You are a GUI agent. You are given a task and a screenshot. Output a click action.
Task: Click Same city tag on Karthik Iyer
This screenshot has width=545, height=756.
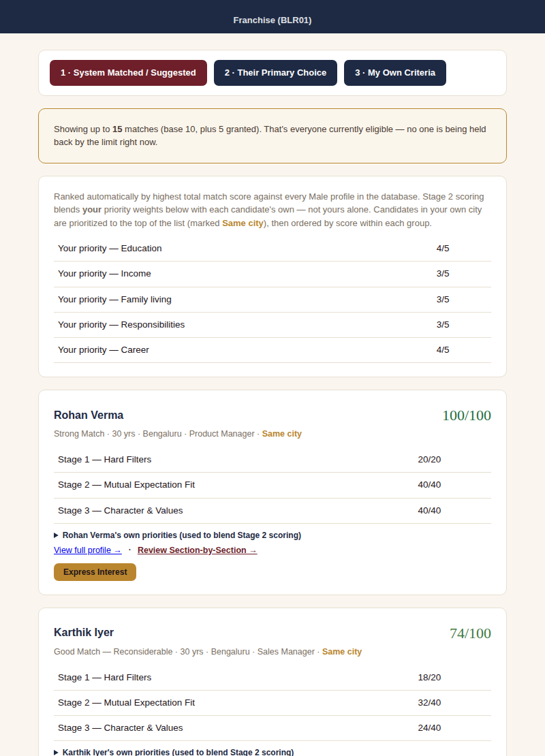point(342,652)
